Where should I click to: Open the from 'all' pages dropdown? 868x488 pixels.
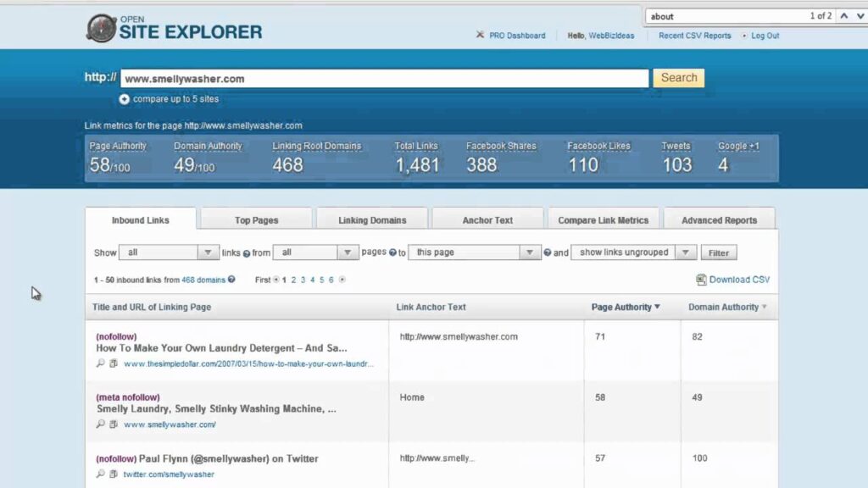tap(315, 252)
